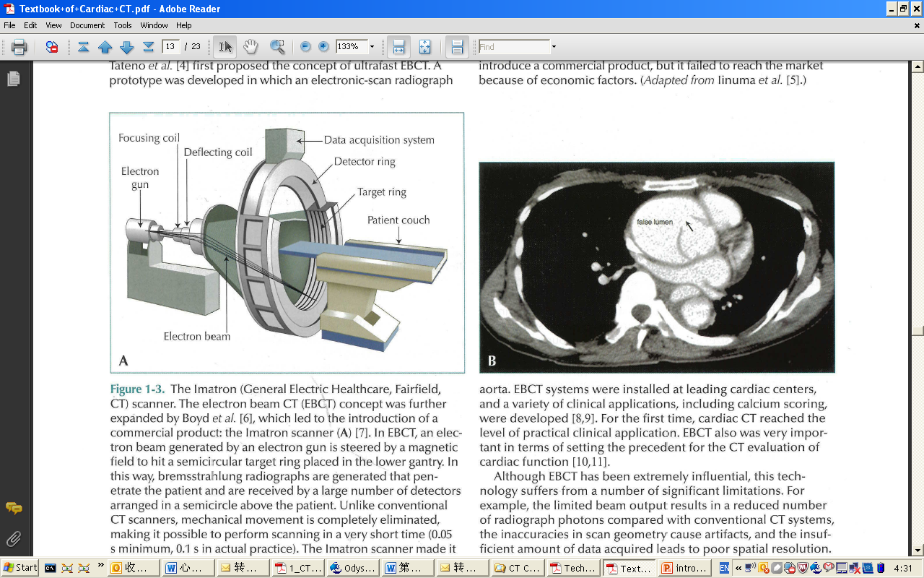Screen dimensions: 924x578
Task: Open the Tools menu
Action: 123,25
